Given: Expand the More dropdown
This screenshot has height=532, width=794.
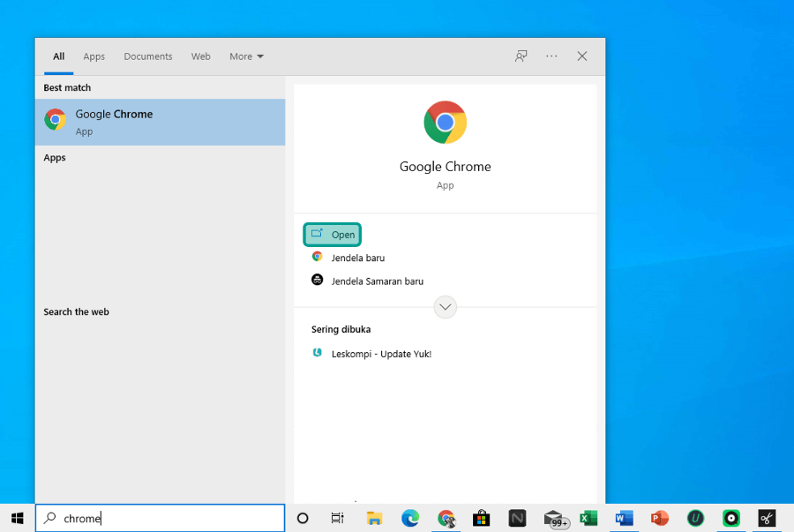Looking at the screenshot, I should click(x=247, y=56).
